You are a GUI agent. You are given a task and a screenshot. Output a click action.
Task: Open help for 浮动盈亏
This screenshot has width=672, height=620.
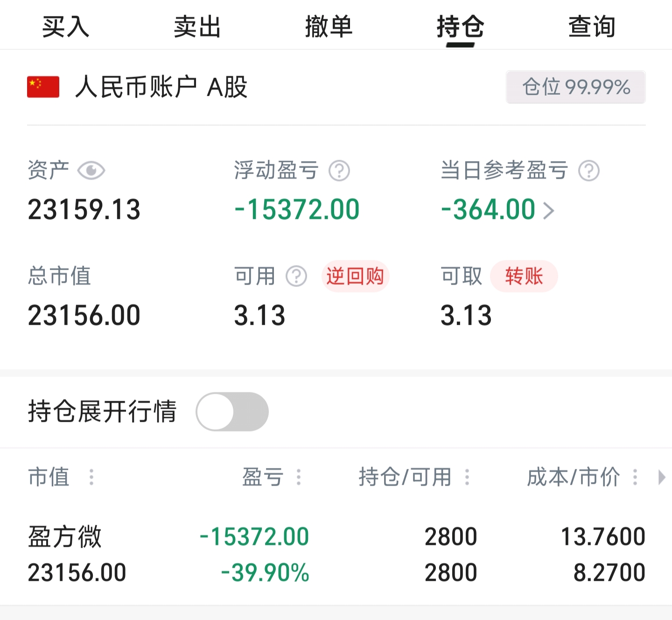coord(339,171)
